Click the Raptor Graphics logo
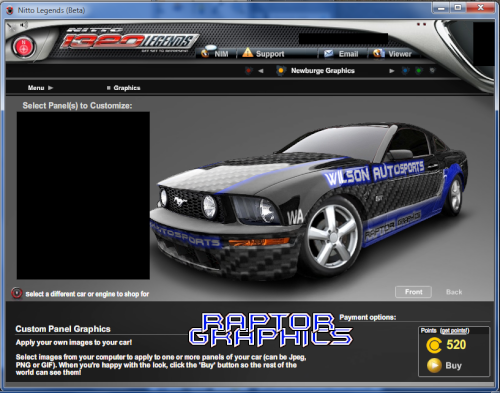 (270, 329)
